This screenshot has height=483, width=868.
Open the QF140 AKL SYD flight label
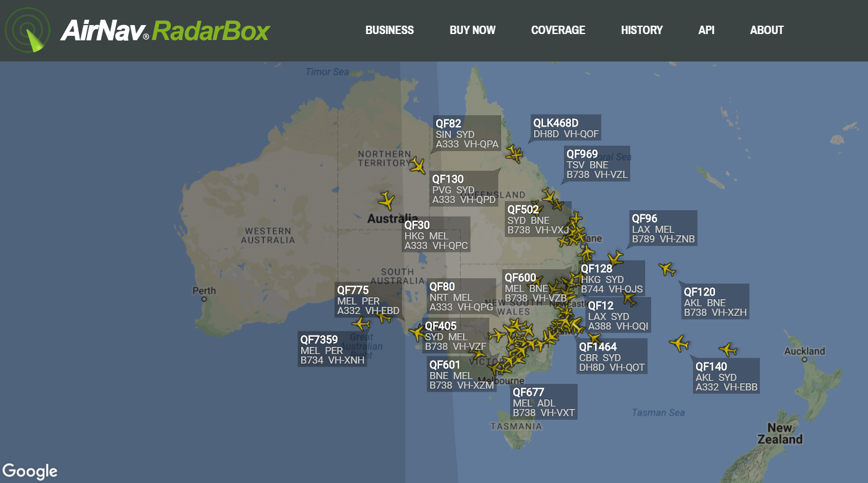727,376
